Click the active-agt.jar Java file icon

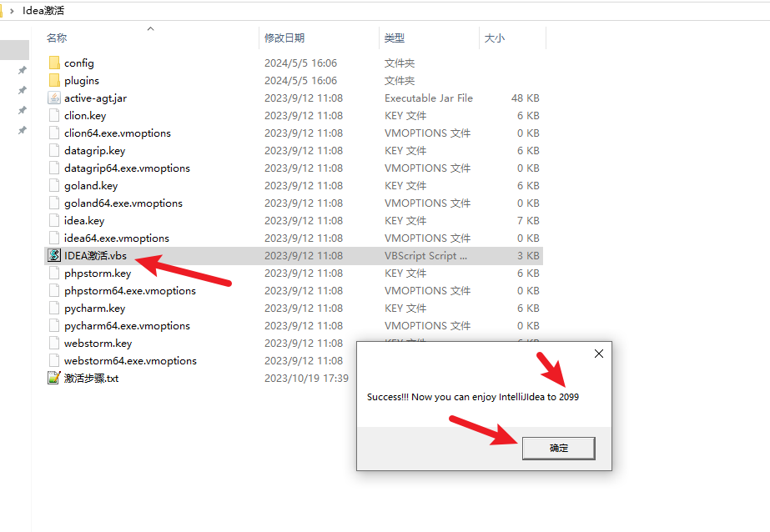click(54, 98)
